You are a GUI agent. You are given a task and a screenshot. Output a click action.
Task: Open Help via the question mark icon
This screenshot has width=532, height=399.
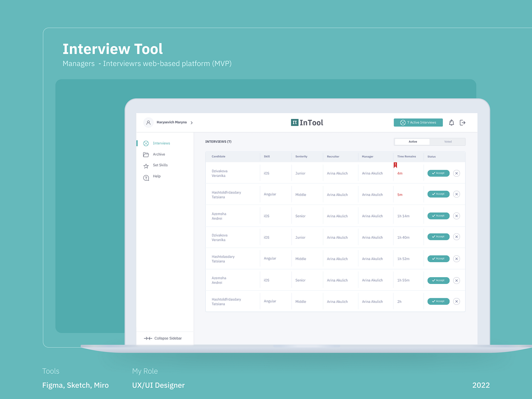coord(146,177)
